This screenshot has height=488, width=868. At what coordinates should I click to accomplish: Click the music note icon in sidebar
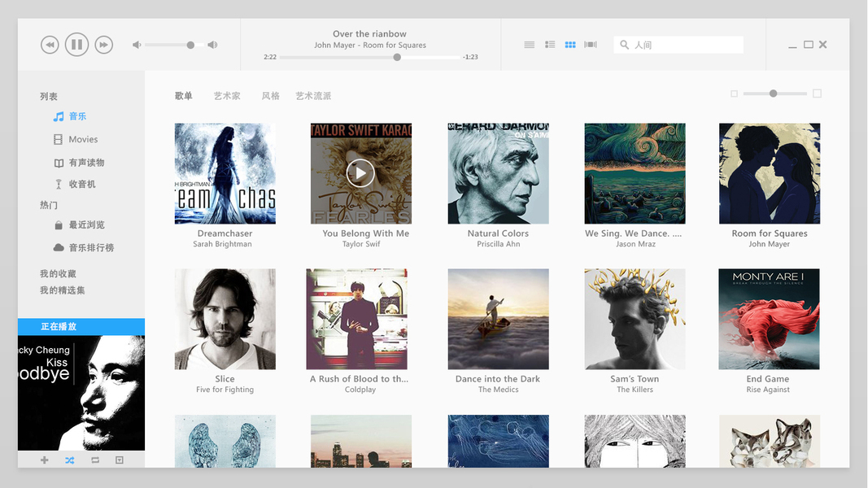[58, 117]
